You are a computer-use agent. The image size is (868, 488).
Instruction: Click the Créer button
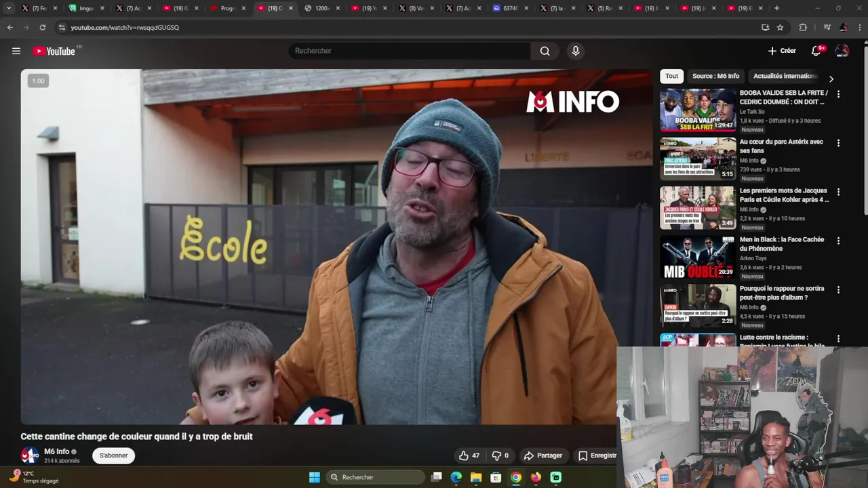tap(782, 51)
